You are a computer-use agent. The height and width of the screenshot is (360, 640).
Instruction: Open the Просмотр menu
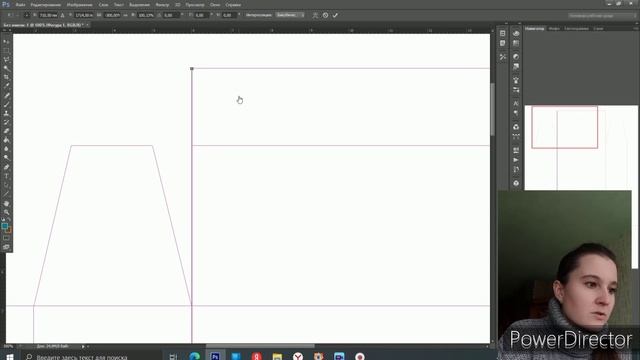click(195, 5)
